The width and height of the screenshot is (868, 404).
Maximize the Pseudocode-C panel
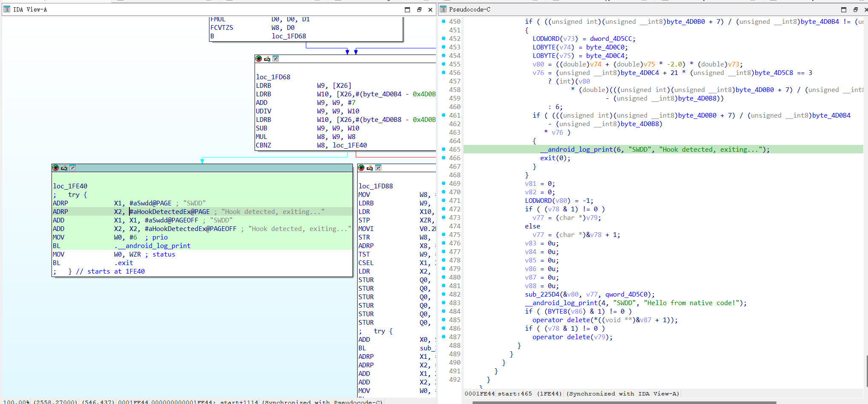click(x=844, y=10)
